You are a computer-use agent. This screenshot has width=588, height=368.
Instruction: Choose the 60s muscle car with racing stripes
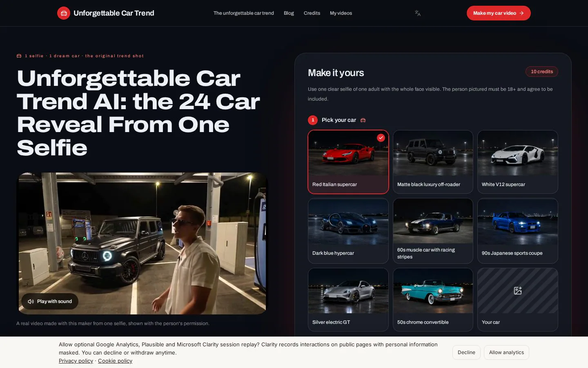tap(433, 231)
